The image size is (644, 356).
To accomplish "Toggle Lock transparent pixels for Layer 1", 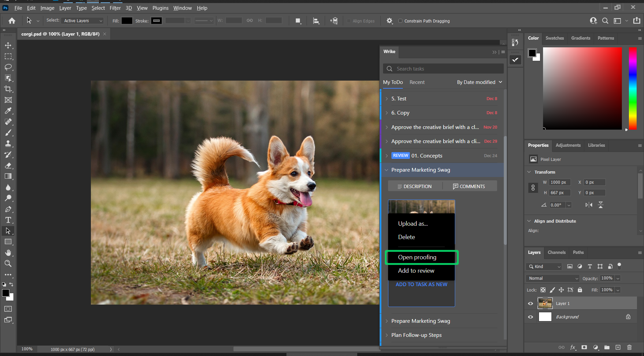I will click(543, 290).
